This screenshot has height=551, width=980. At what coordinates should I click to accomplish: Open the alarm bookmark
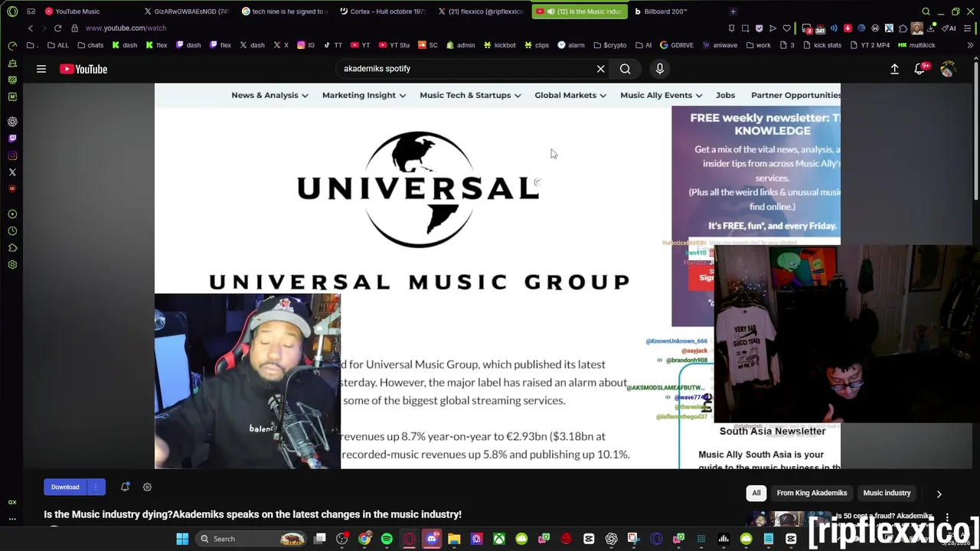[x=571, y=45]
